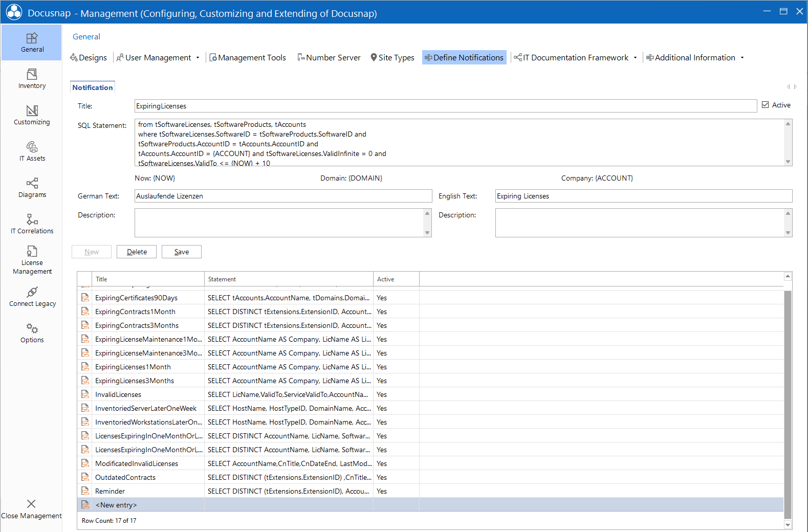Open Number Server
Viewport: 808px width, 532px height.
(x=329, y=57)
